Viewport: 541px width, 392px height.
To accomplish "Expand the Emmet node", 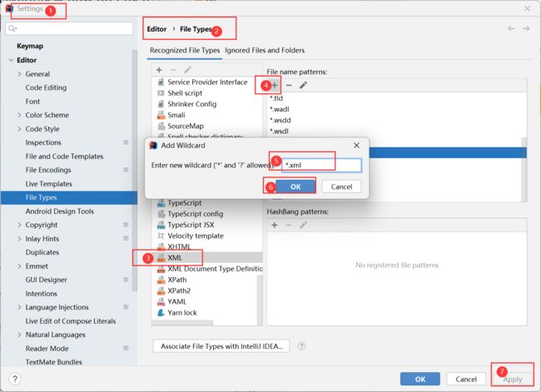I will click(19, 266).
